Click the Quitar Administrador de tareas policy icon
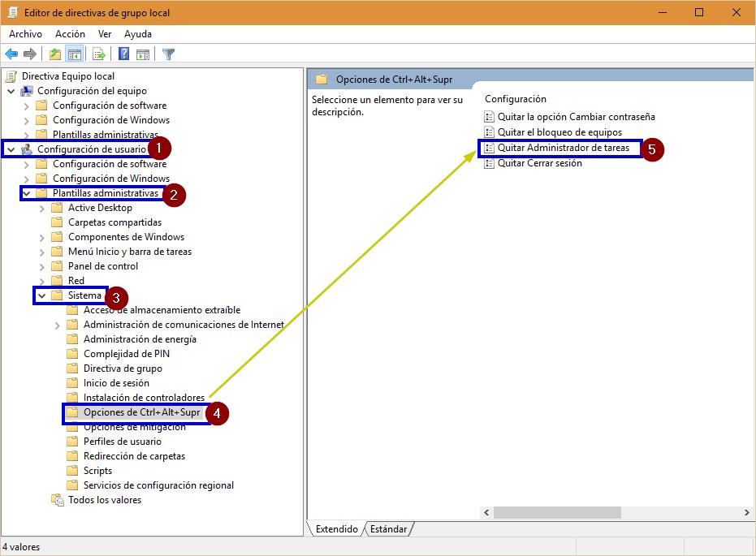Screen dimensions: 756x556 (489, 148)
